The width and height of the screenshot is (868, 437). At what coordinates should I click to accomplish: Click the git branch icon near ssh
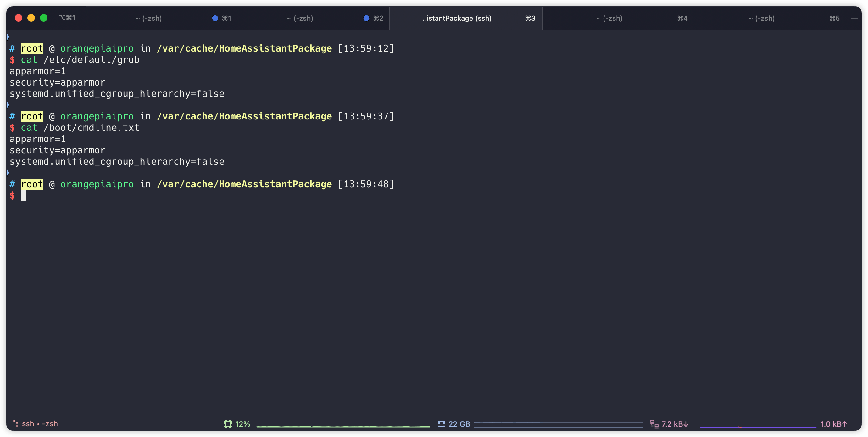[15, 423]
